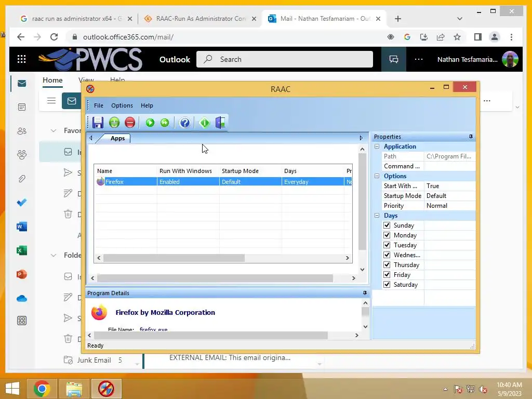Viewport: 532px width, 399px height.
Task: Open Chrome tab search dropdown arrow
Action: click(x=460, y=19)
